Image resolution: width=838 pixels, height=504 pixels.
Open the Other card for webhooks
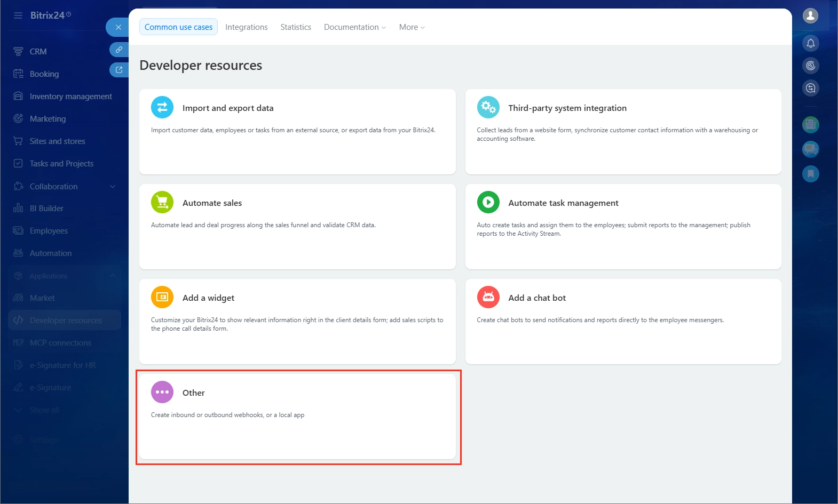(297, 417)
